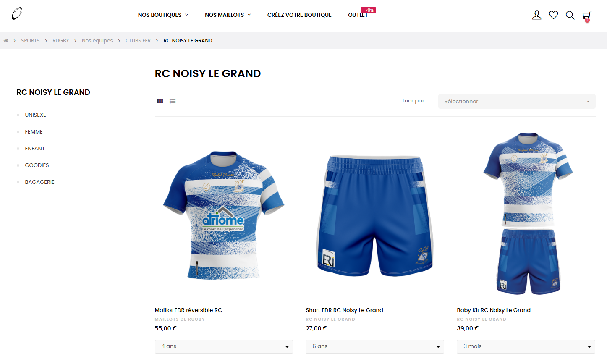Open the 4 ans size selector
Screen dimensions: 607x364
pyautogui.click(x=224, y=346)
